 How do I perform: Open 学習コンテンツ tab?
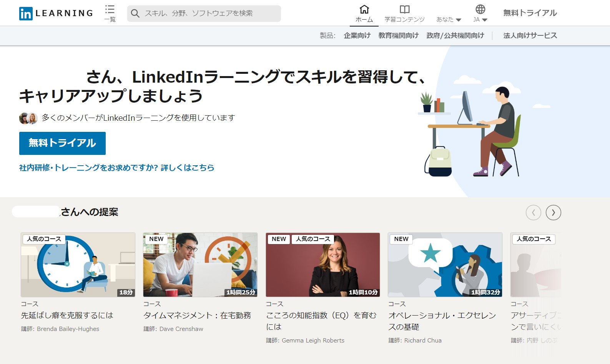click(x=404, y=14)
